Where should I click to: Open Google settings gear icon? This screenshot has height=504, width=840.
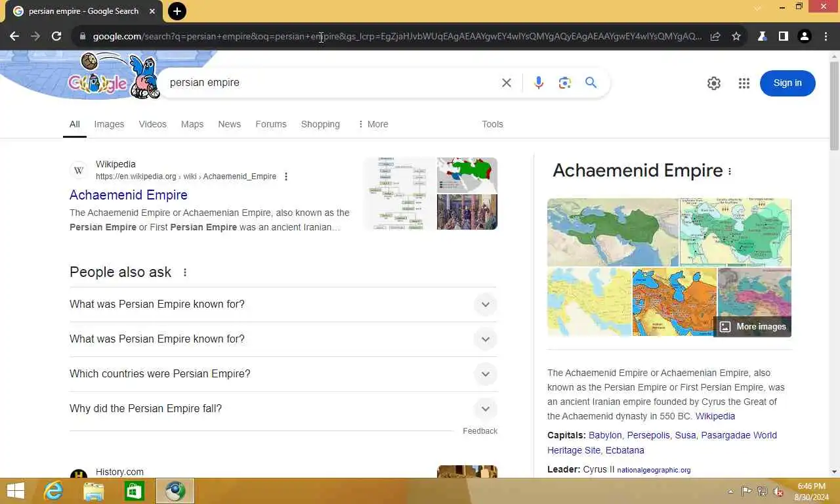coord(714,83)
